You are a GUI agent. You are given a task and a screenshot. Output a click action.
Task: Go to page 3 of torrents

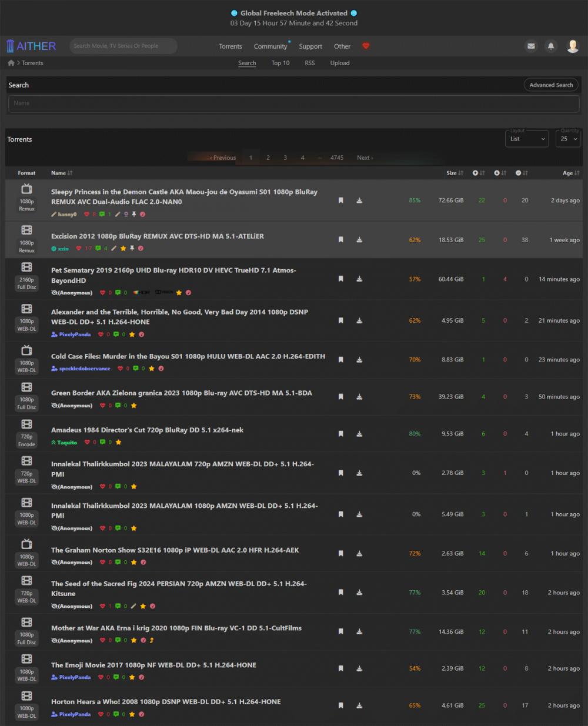pos(285,158)
